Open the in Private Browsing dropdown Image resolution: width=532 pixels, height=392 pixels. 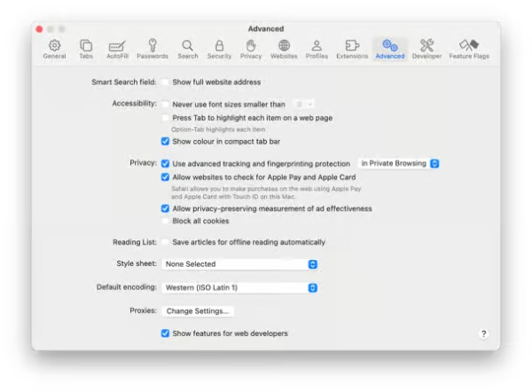pos(399,163)
